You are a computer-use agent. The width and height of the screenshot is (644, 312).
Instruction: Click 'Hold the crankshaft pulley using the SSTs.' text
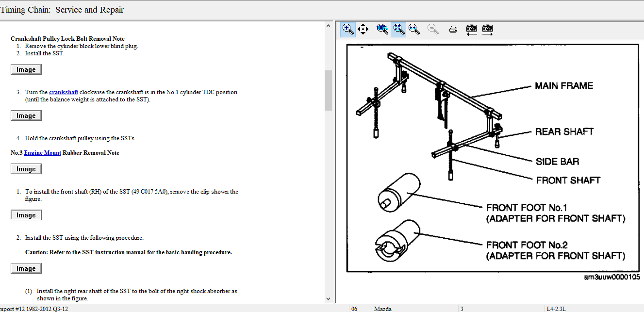pos(81,138)
